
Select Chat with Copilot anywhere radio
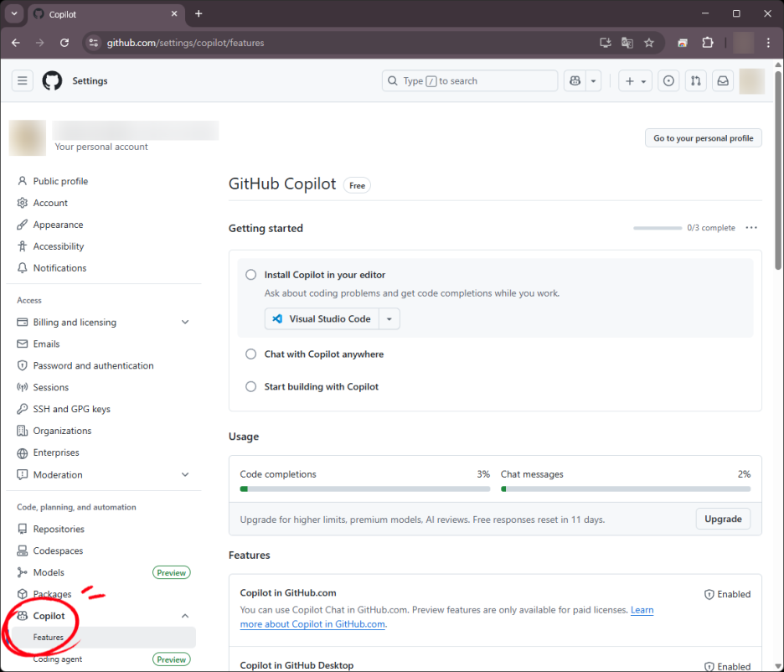click(x=251, y=354)
